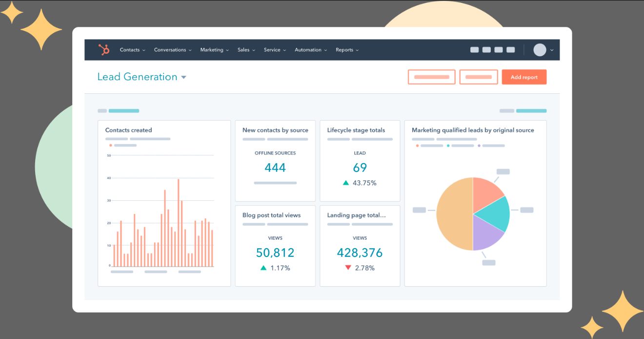
Task: Open the Reports menu
Action: 347,50
